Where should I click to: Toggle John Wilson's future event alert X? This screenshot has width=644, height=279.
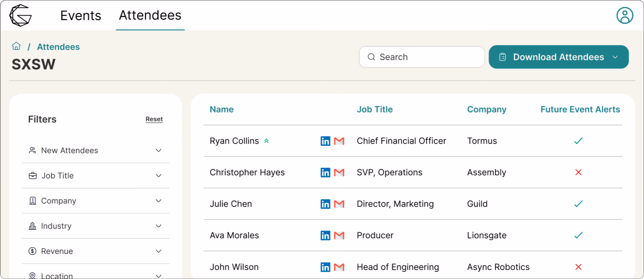pos(578,267)
